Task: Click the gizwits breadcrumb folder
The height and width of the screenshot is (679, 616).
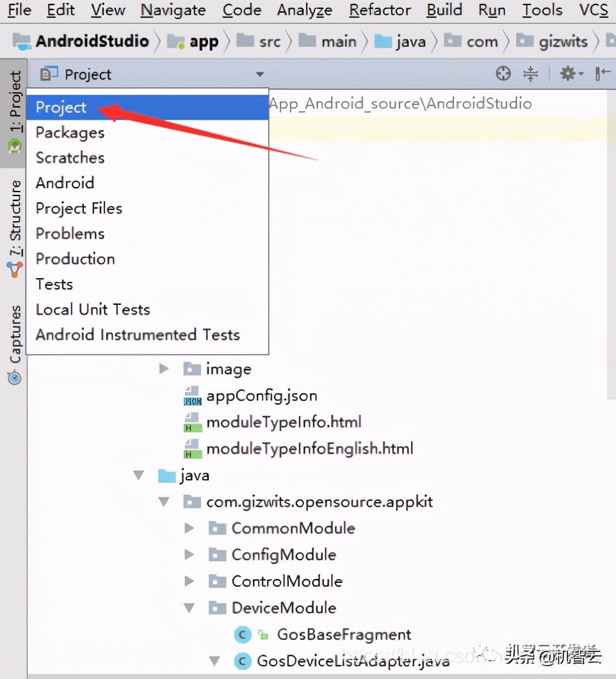Action: coord(552,42)
